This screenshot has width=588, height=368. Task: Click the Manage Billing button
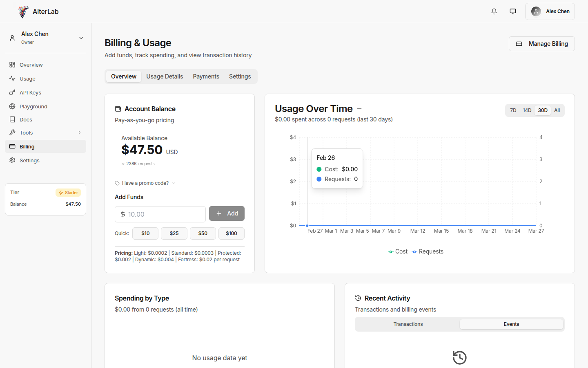[541, 44]
